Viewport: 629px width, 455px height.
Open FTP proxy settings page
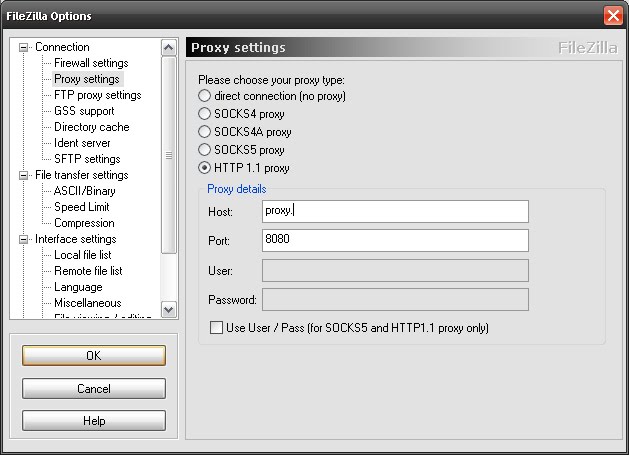click(x=97, y=95)
